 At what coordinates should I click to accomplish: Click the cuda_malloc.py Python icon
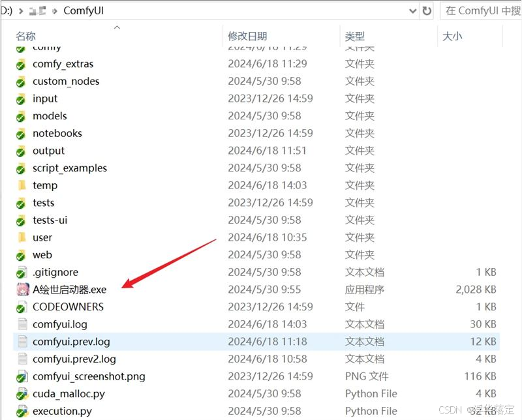pos(22,394)
